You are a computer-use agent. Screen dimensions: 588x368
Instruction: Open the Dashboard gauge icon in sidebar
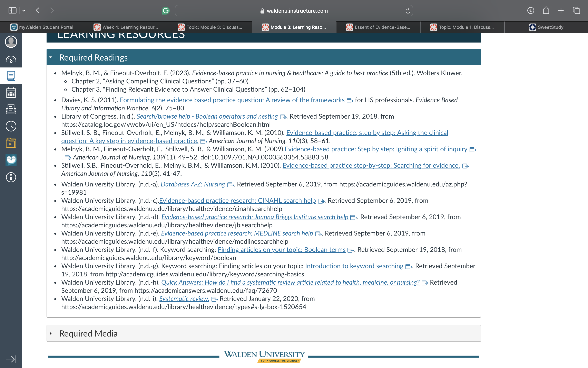tap(11, 59)
